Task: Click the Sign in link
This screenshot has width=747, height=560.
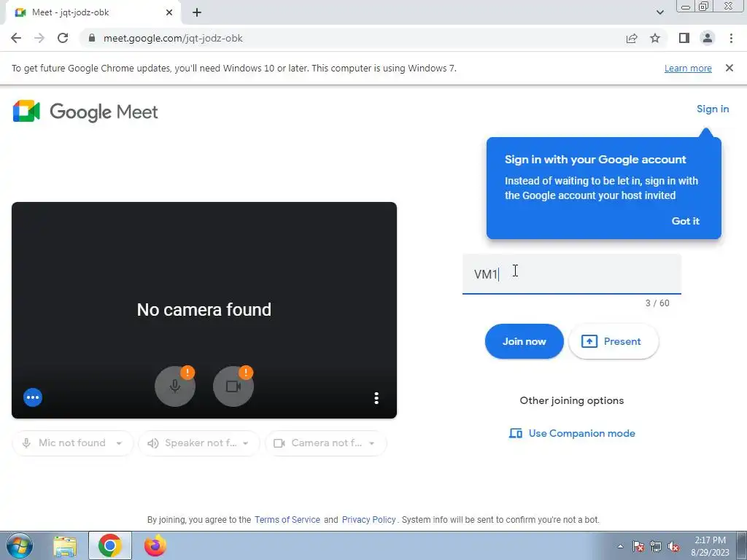Action: 713,109
